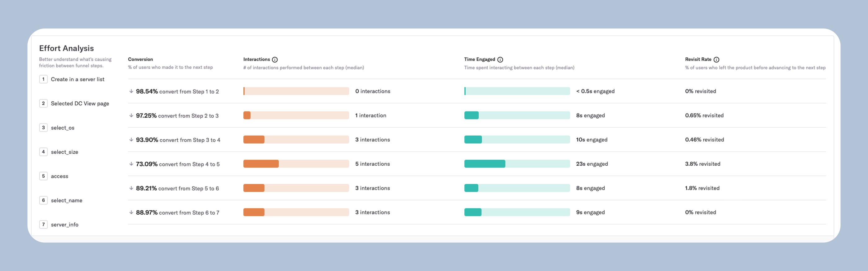The width and height of the screenshot is (868, 271).
Task: Click the 'Time Engaged' column header label
Action: (x=480, y=59)
